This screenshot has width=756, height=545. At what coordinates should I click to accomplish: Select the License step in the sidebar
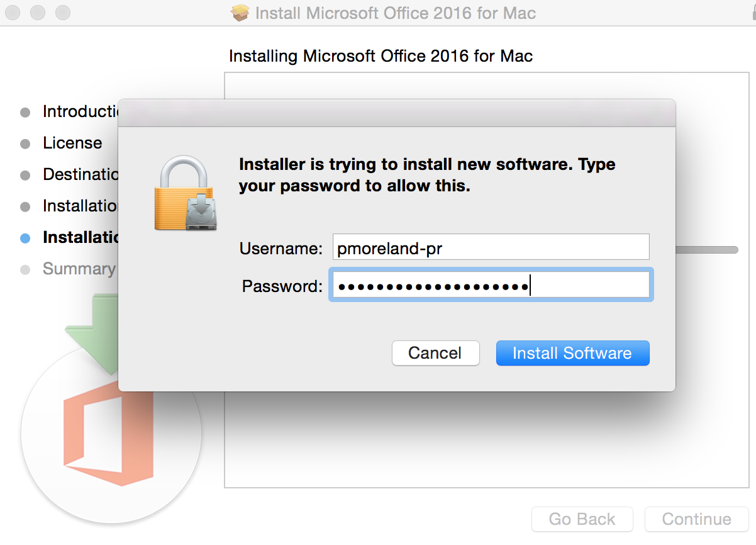[72, 143]
